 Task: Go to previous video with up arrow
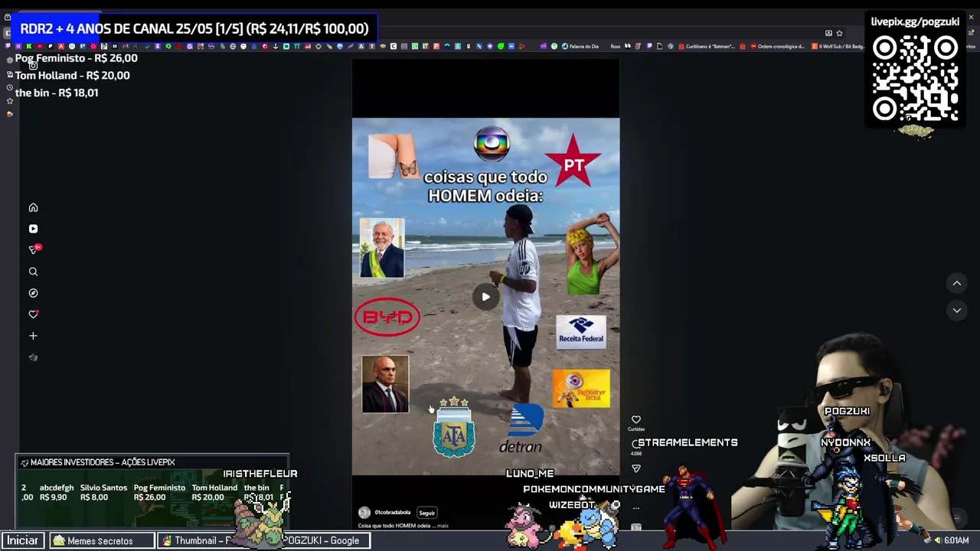(956, 283)
